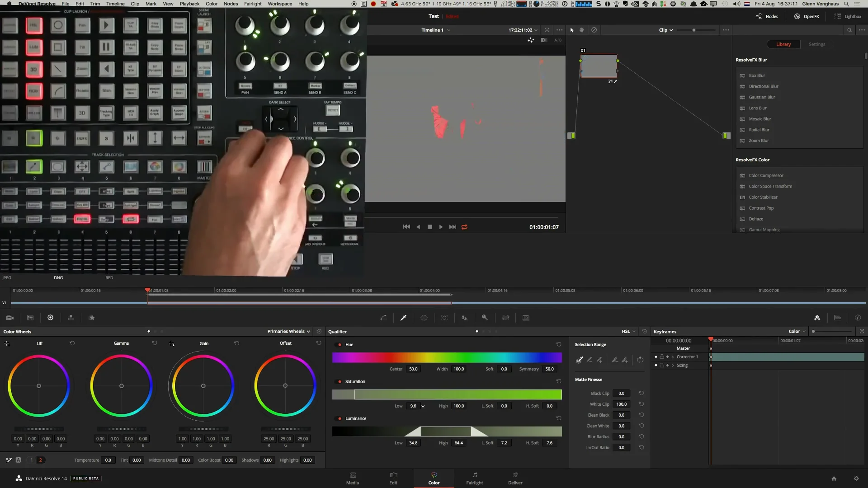Select the Color Wheels palette icon
This screenshot has height=488, width=868.
pos(51,318)
